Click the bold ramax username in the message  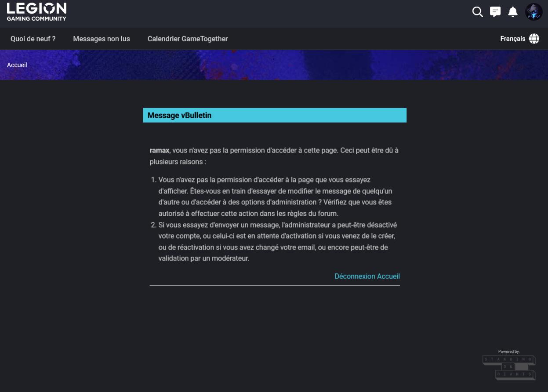159,150
